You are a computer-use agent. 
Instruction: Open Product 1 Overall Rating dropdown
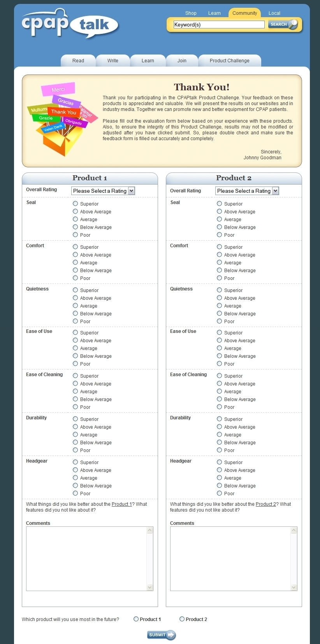(103, 191)
